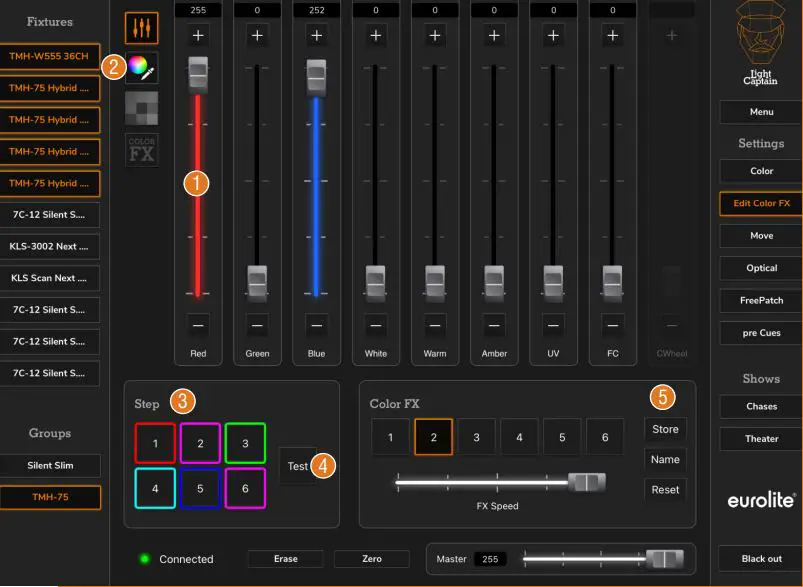This screenshot has height=587, width=803.
Task: Toggle the Silent Slim group
Action: click(50, 465)
